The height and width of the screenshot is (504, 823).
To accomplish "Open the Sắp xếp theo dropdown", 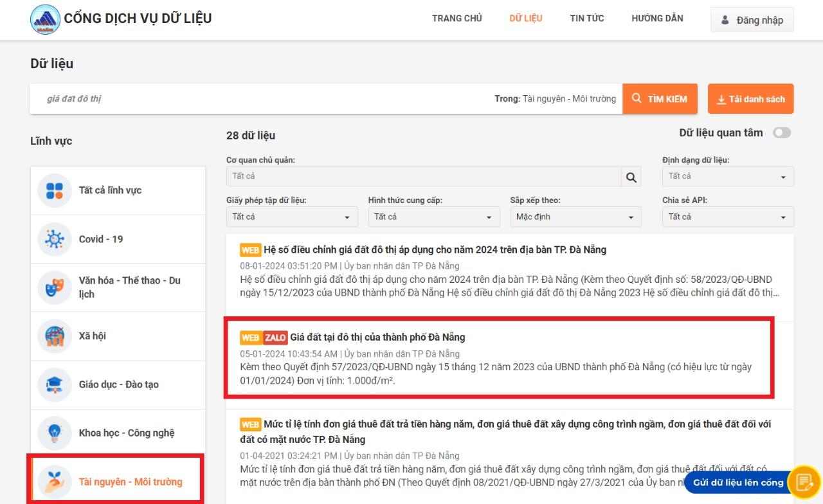I will point(575,217).
